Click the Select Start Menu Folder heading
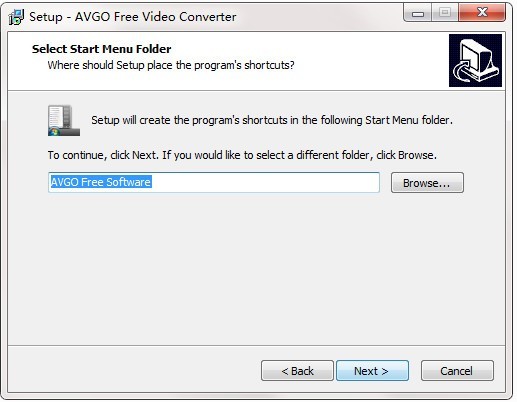This screenshot has width=517, height=402. coord(101,49)
